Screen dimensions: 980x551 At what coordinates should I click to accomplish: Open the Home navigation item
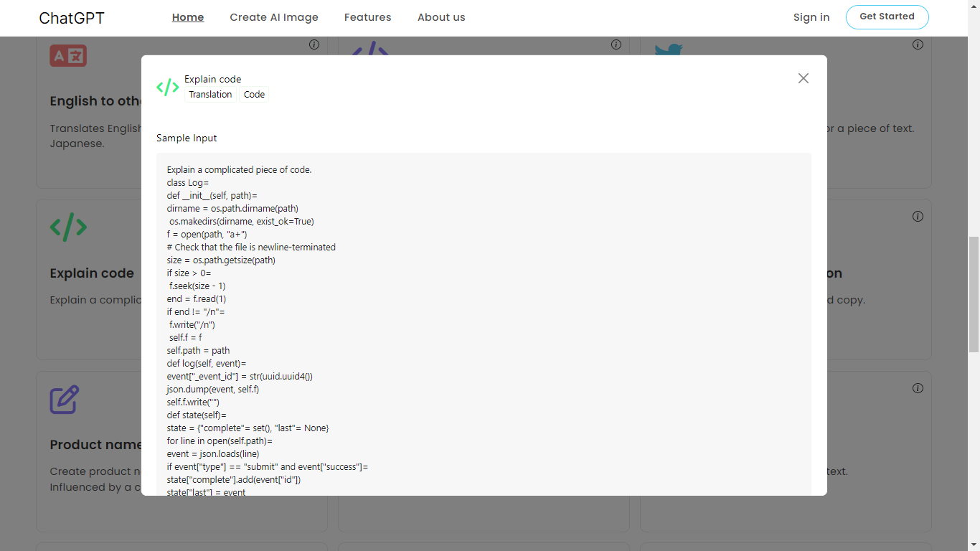(x=187, y=17)
